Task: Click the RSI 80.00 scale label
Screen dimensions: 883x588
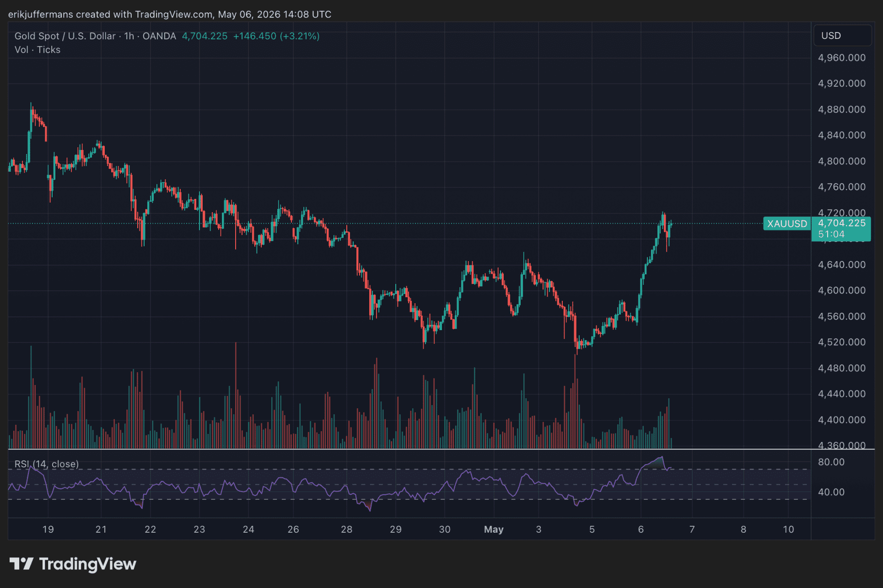Action: click(831, 462)
